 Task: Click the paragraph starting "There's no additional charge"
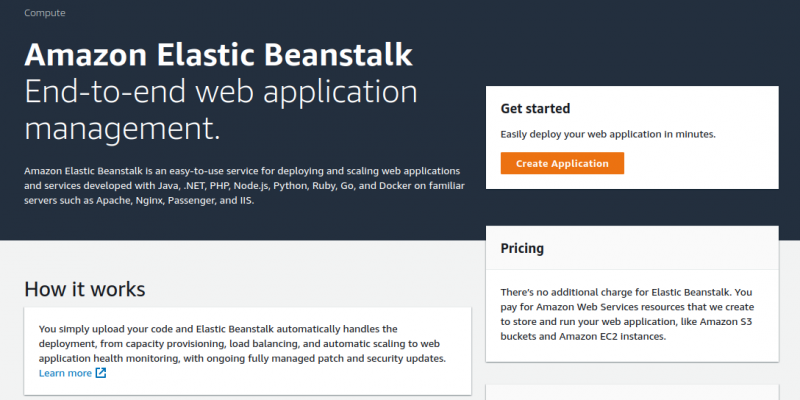click(627, 314)
